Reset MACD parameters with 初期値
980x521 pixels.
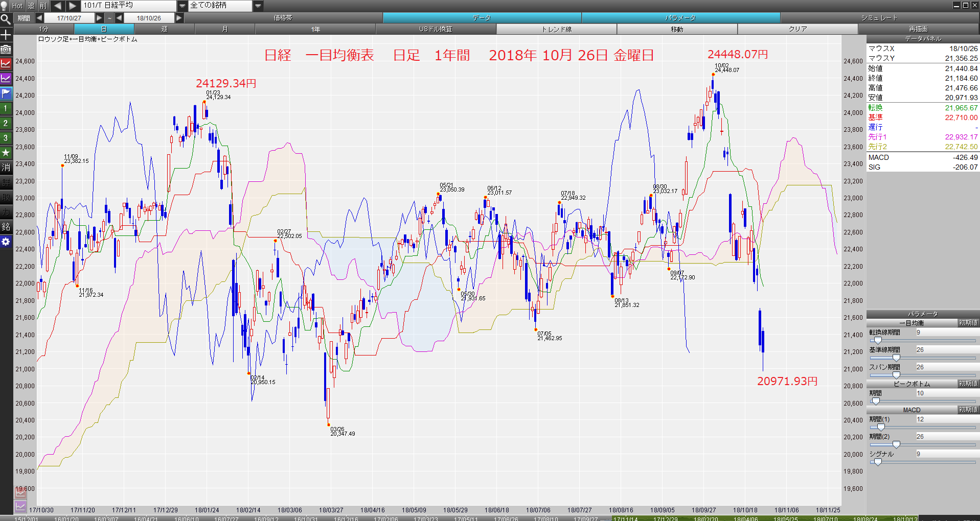pyautogui.click(x=968, y=410)
